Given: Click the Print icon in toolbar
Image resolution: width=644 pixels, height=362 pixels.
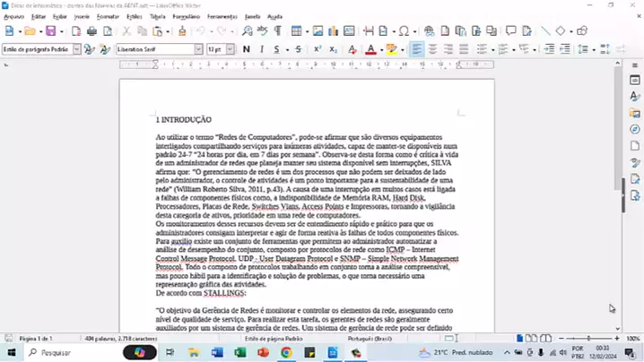Looking at the screenshot, I should click(x=91, y=31).
